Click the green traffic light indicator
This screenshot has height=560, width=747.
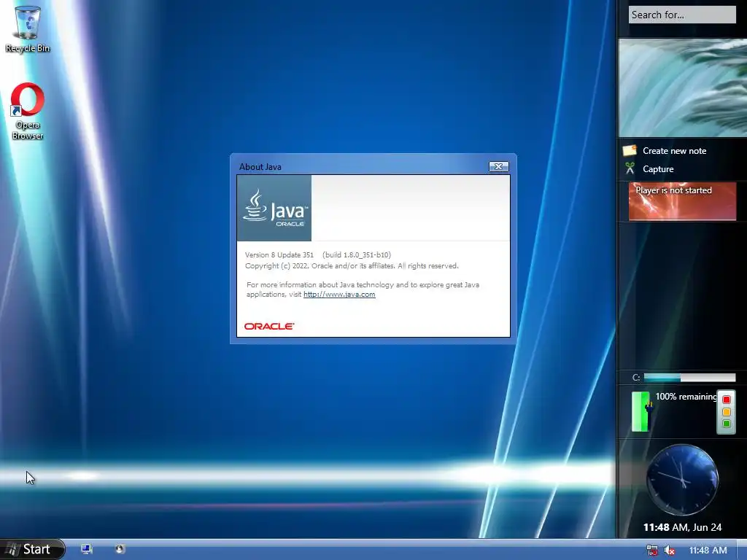(727, 424)
